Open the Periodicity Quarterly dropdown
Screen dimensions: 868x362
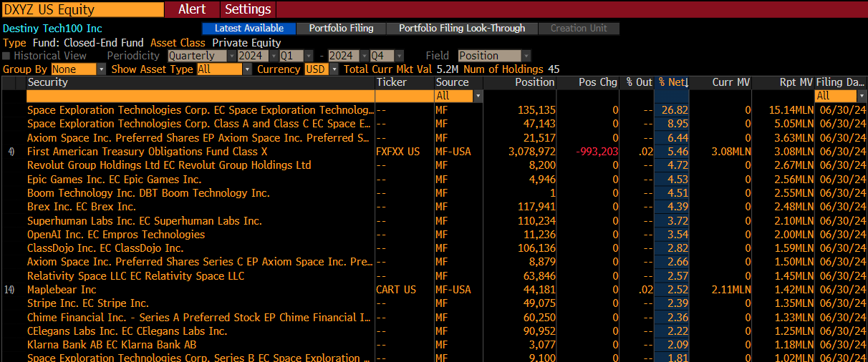tap(202, 56)
